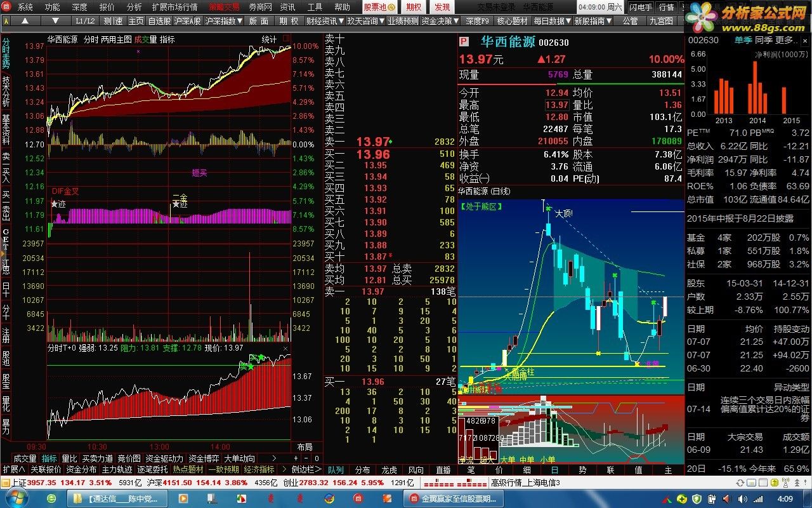812x508 pixels.
Task: Select the 分时走势 side tab
Action: [6, 53]
